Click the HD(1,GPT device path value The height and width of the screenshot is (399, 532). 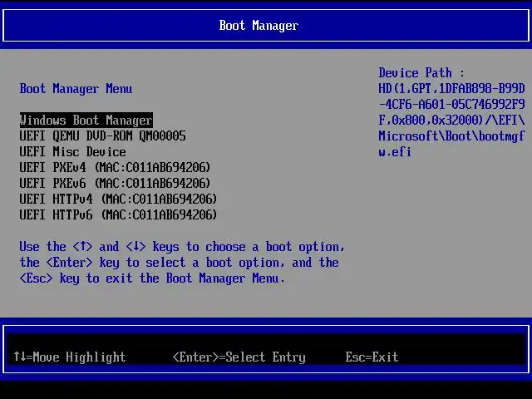(x=451, y=120)
